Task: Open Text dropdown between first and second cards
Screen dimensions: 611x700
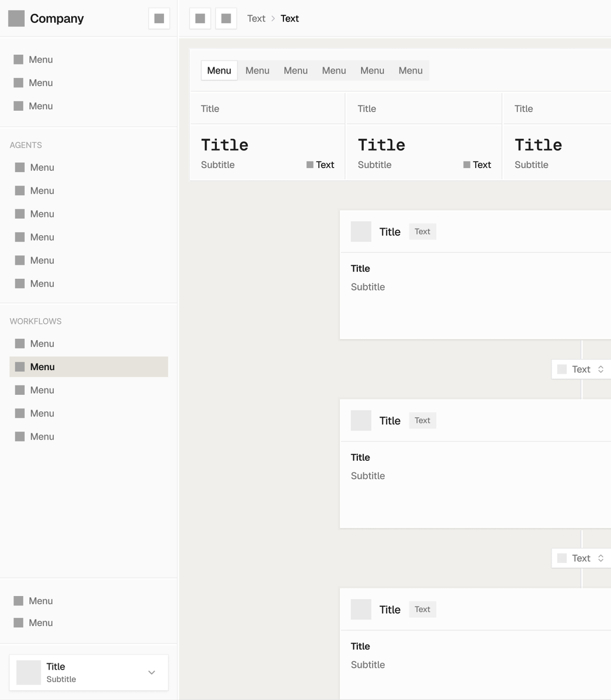Action: pyautogui.click(x=581, y=369)
